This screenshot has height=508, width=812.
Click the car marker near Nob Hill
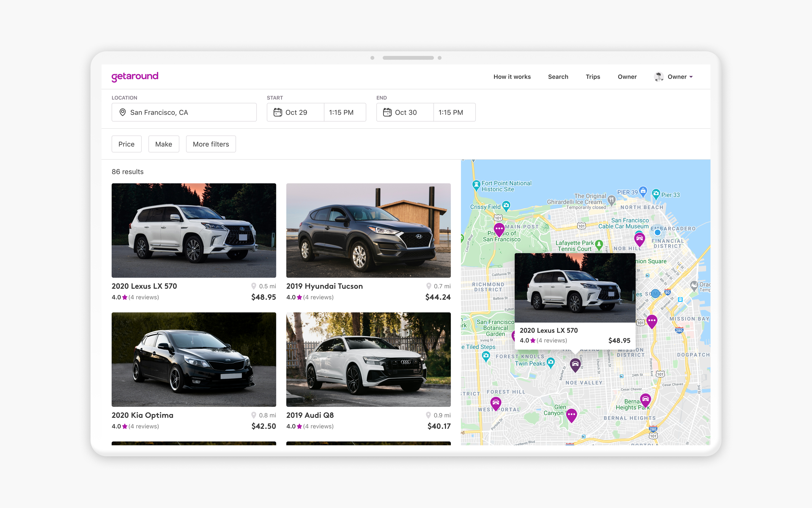[640, 239]
